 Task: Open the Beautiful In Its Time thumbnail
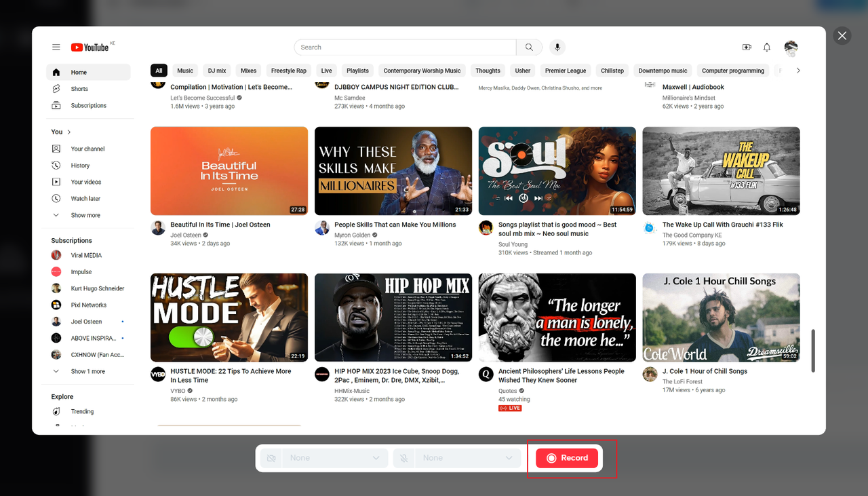[229, 171]
